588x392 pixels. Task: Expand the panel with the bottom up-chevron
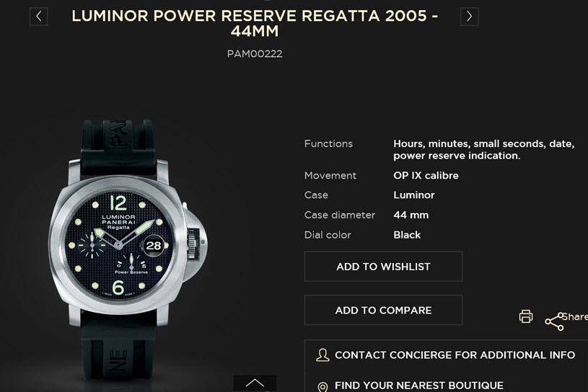255,383
